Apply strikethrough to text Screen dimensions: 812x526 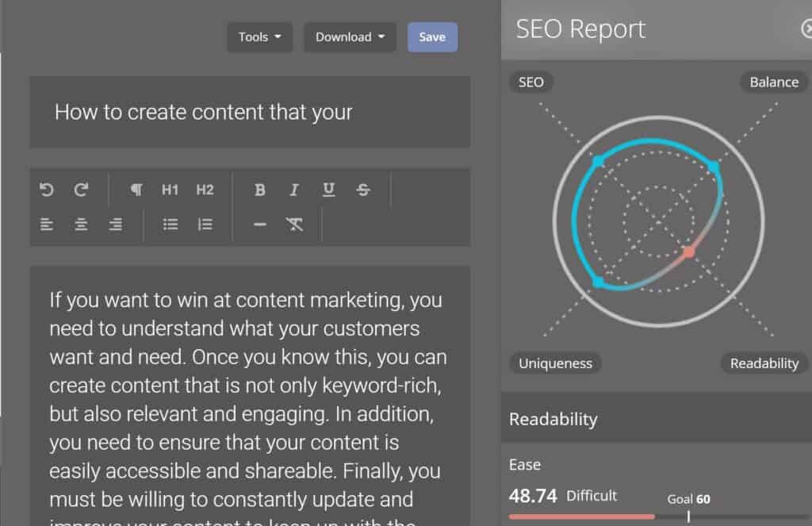pos(363,190)
